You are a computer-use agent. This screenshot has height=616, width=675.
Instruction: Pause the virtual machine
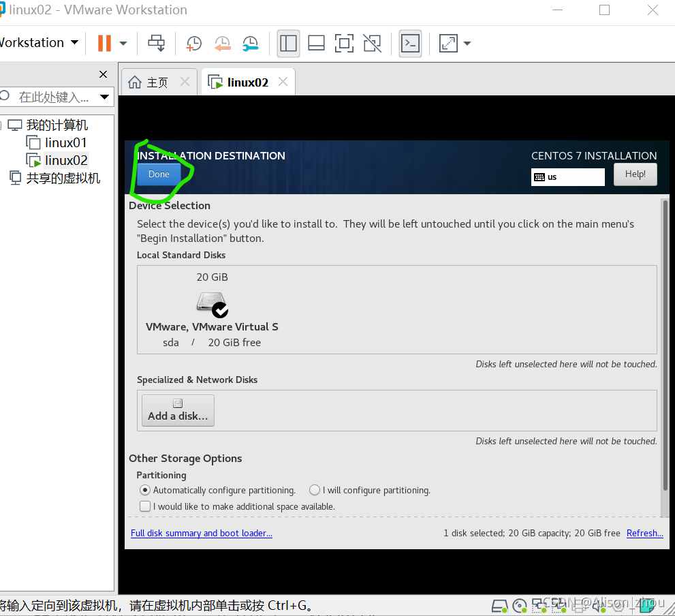click(104, 43)
